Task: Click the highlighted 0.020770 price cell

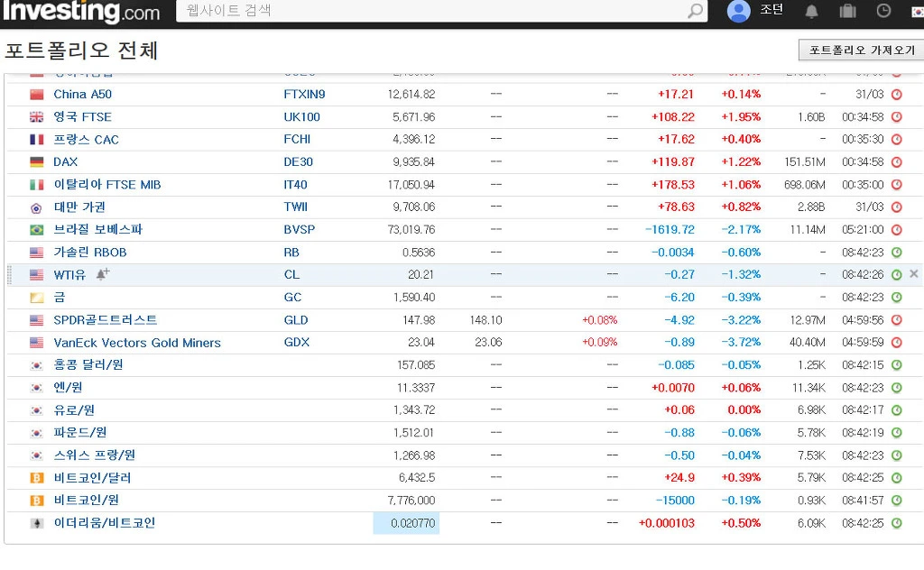Action: click(x=406, y=523)
